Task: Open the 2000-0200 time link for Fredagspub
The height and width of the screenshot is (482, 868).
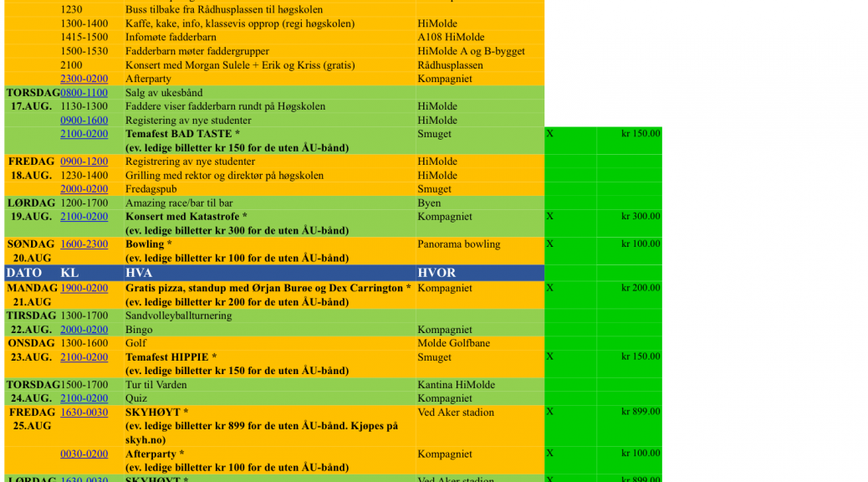Action: click(84, 189)
